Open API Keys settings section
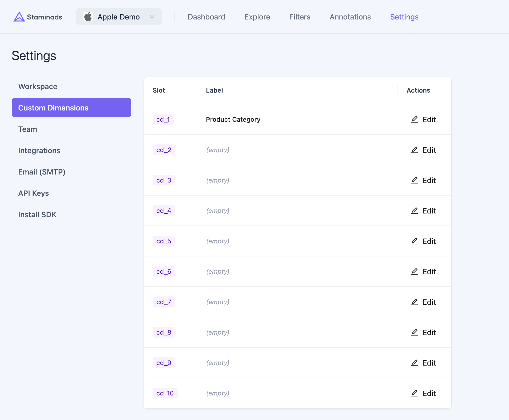Image resolution: width=509 pixels, height=420 pixels. [x=71, y=193]
